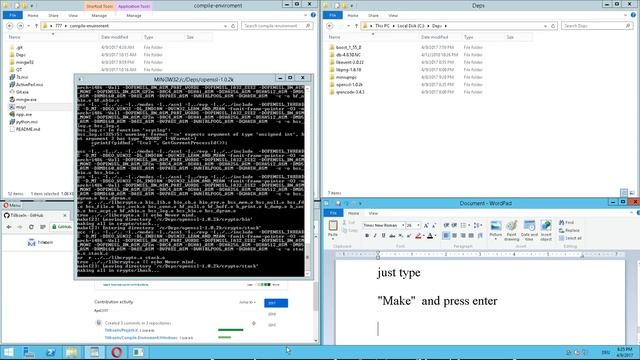Open Help in compile-enviroment Explorer window
This screenshot has width=640, height=360.
(313, 15)
